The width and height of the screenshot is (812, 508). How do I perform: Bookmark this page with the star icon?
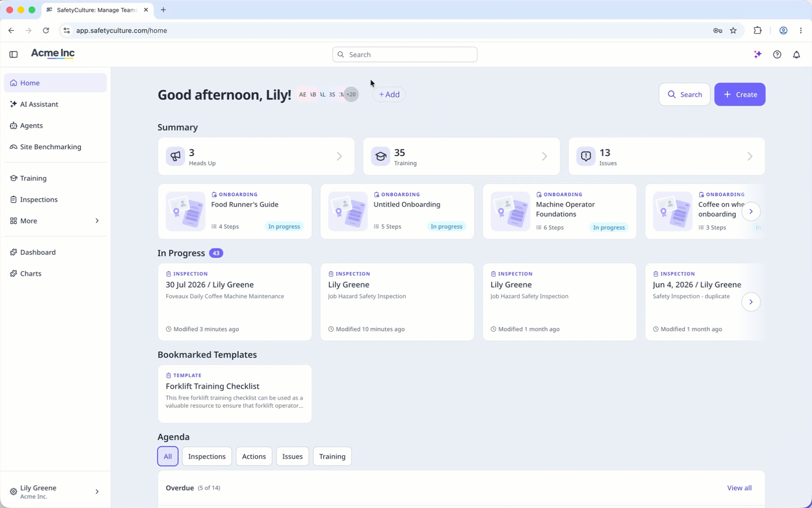[733, 30]
